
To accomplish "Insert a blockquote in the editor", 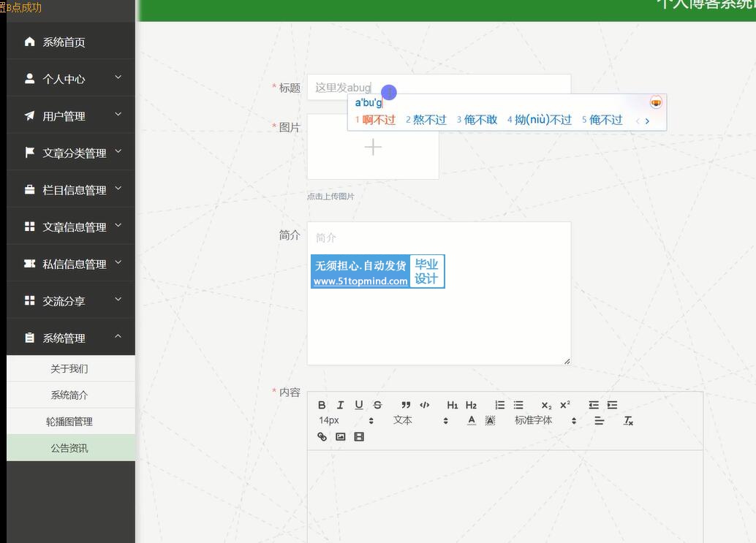I will click(406, 405).
